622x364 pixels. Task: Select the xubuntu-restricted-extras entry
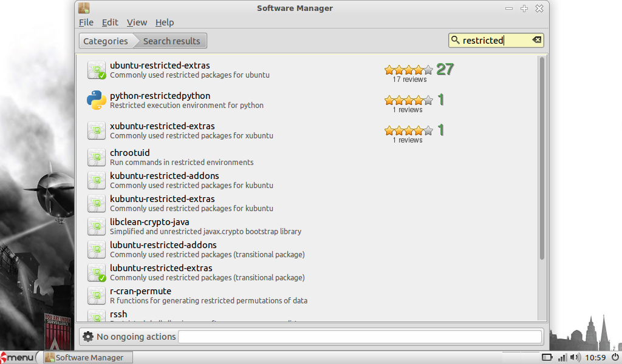click(x=307, y=130)
